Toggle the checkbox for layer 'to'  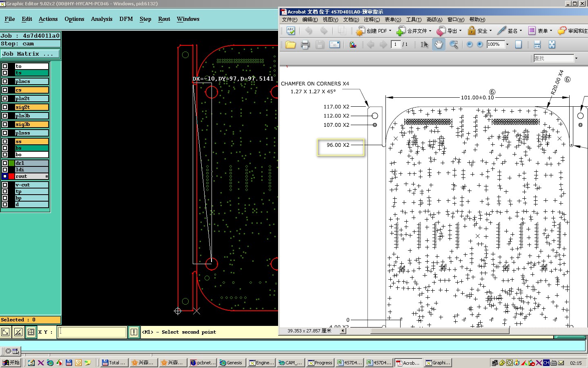(x=5, y=66)
